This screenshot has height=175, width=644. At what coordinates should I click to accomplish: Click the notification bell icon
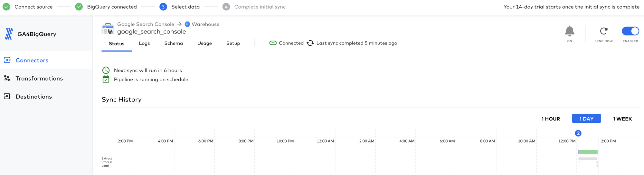click(x=570, y=31)
